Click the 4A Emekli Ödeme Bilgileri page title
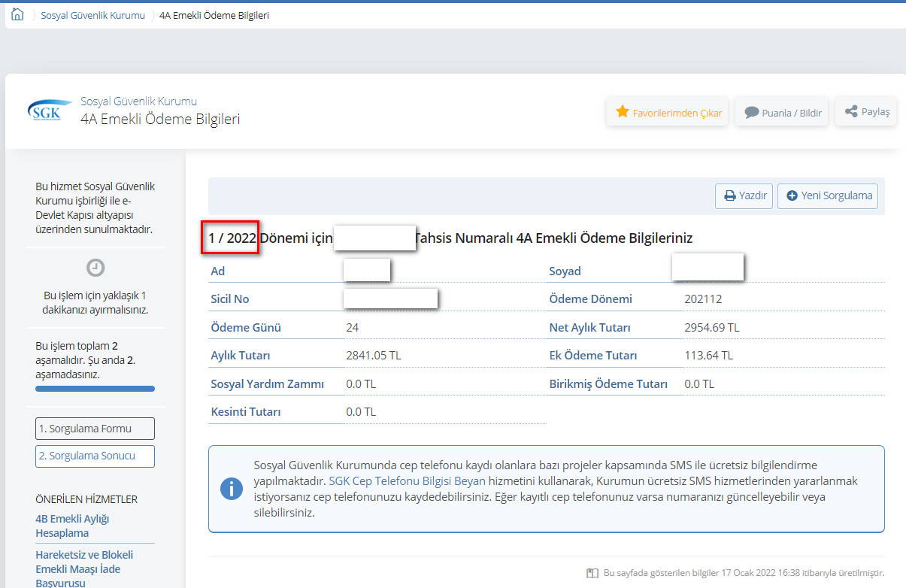 [160, 119]
